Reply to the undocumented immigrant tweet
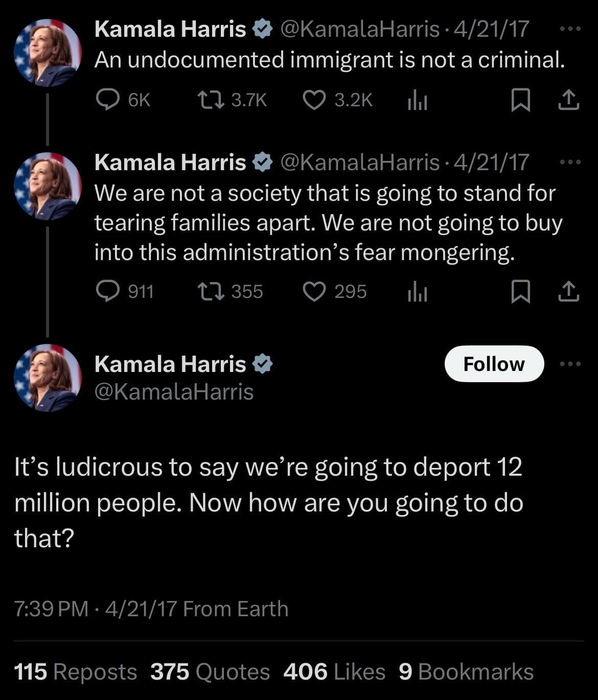This screenshot has width=598, height=700. [108, 100]
